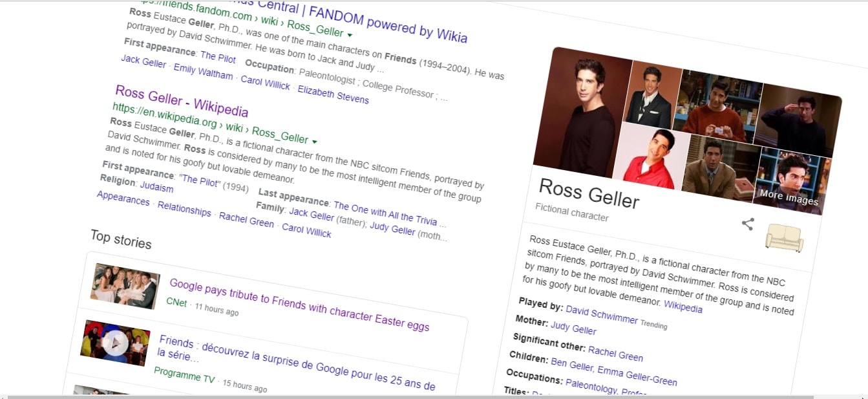Play the video on the Programme TV story thumbnail

[115, 343]
